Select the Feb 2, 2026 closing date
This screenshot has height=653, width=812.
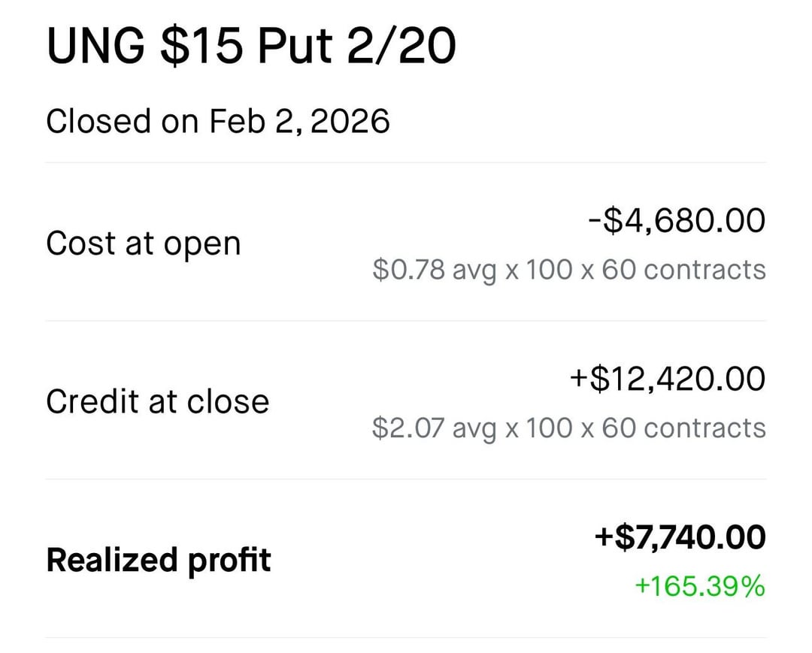299,121
